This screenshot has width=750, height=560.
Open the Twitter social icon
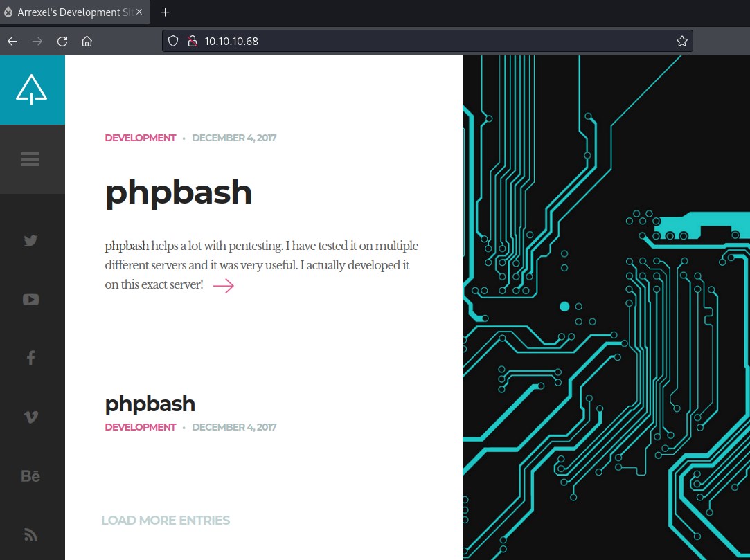pyautogui.click(x=30, y=241)
